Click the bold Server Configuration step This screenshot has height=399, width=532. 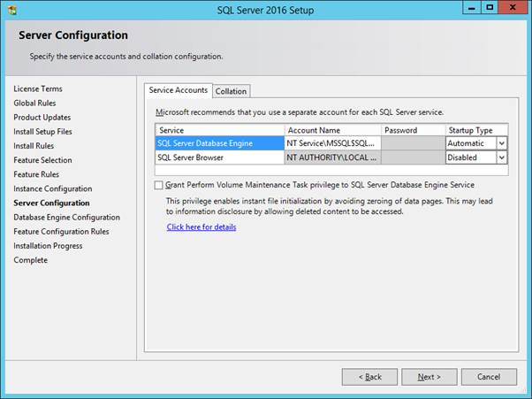click(51, 203)
